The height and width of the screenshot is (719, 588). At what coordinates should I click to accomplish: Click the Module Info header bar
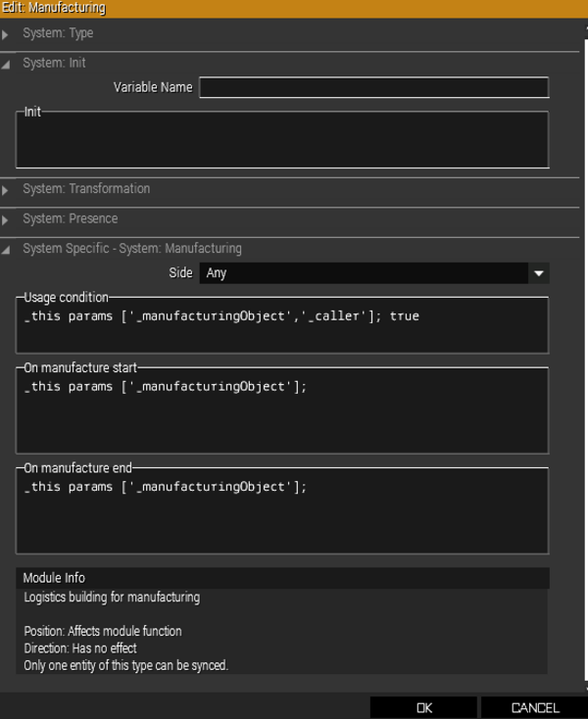(282, 578)
